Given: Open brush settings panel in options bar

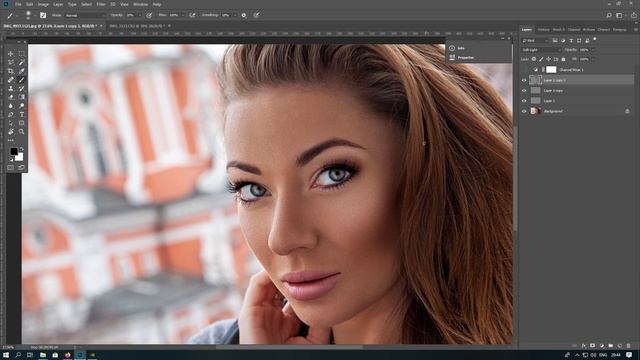Looking at the screenshot, I should [43, 15].
